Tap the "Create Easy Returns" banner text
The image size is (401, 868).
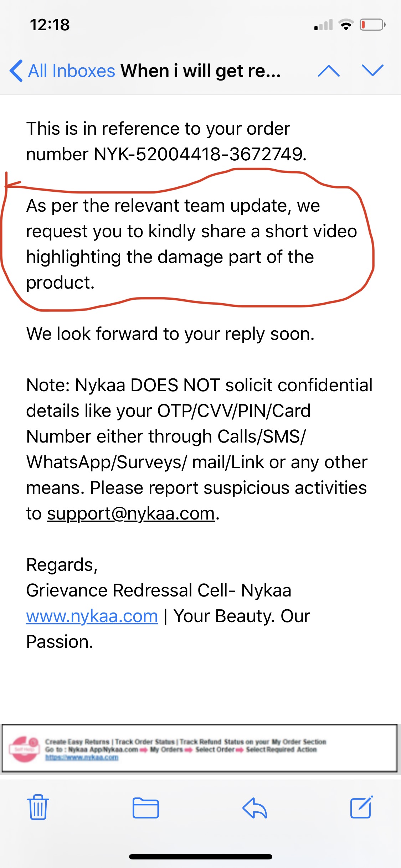(x=77, y=742)
